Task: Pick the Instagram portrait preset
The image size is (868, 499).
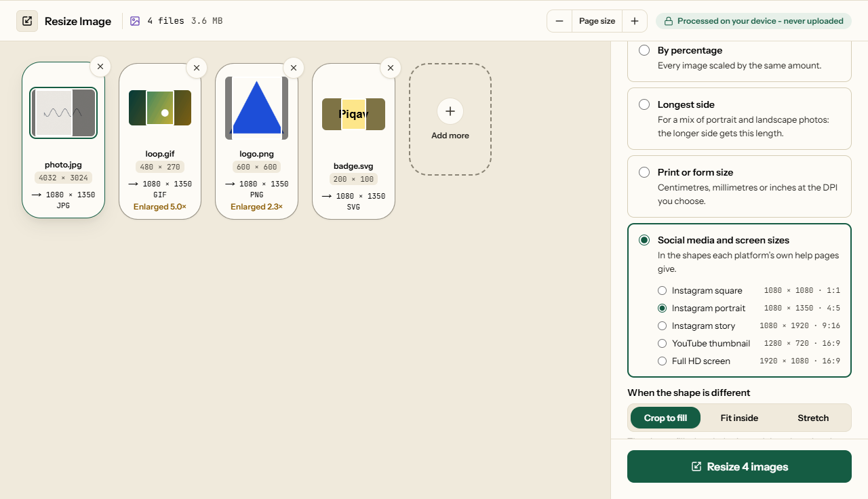Action: (x=749, y=308)
